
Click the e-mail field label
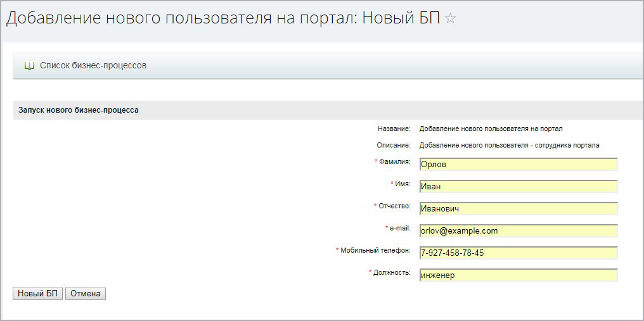point(400,228)
